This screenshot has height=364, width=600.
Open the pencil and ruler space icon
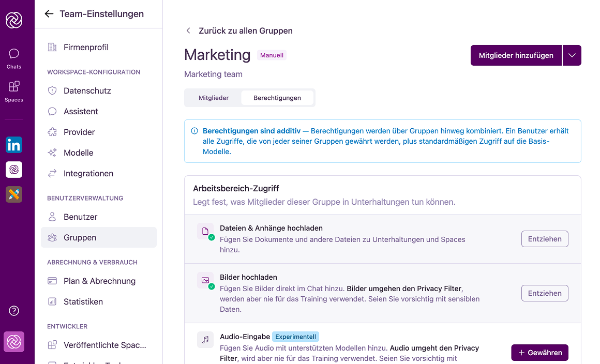point(14,194)
